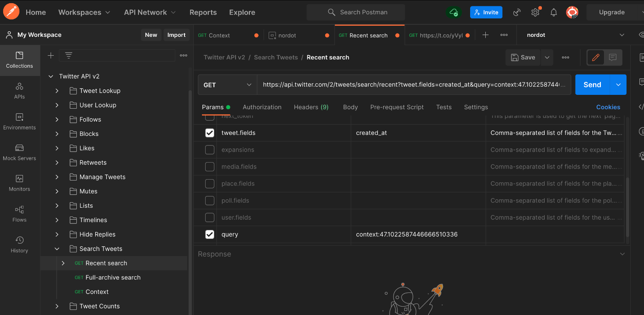
Task: Select the Full-archive search request
Action: coord(113,278)
